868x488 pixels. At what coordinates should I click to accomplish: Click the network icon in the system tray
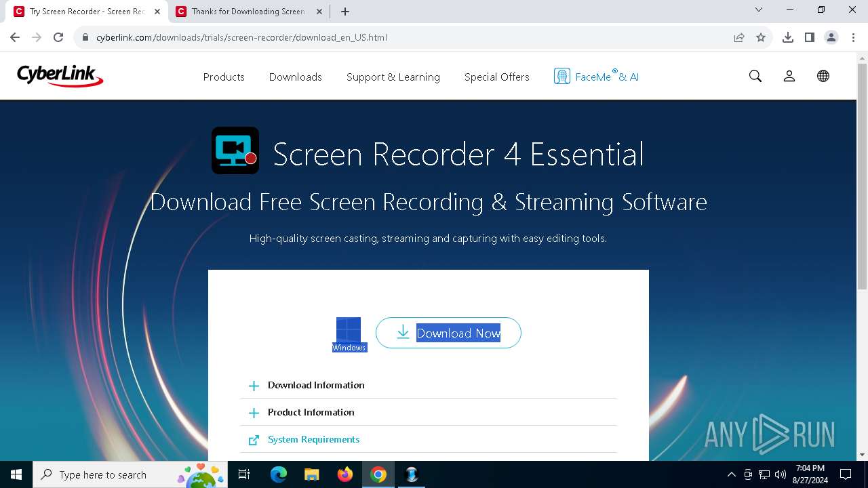click(x=764, y=474)
